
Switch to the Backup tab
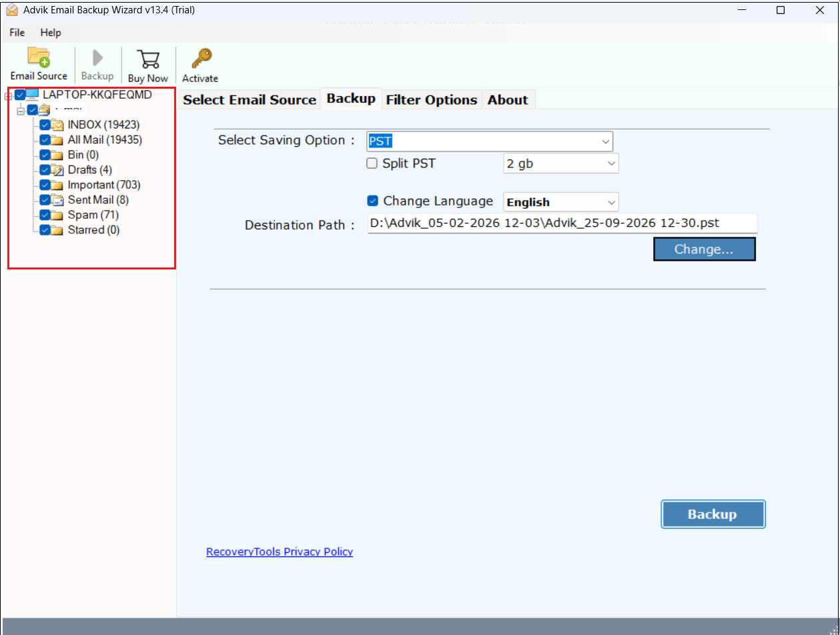pyautogui.click(x=351, y=99)
